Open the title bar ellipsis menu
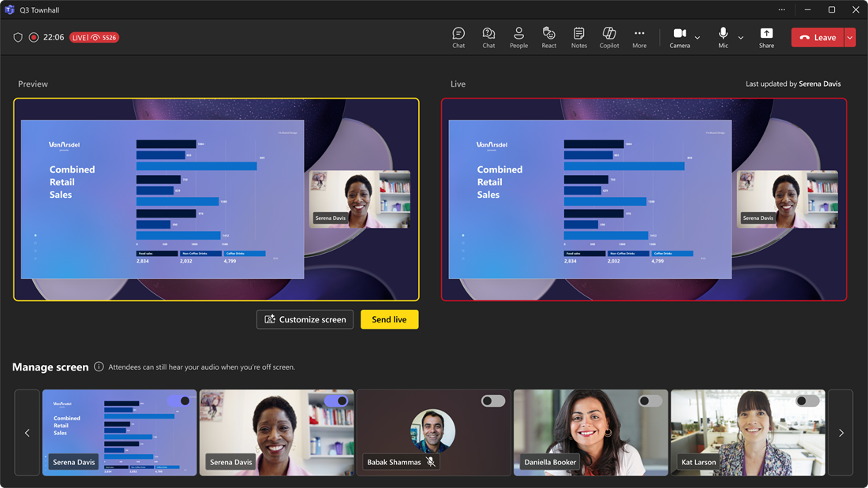 tap(782, 9)
